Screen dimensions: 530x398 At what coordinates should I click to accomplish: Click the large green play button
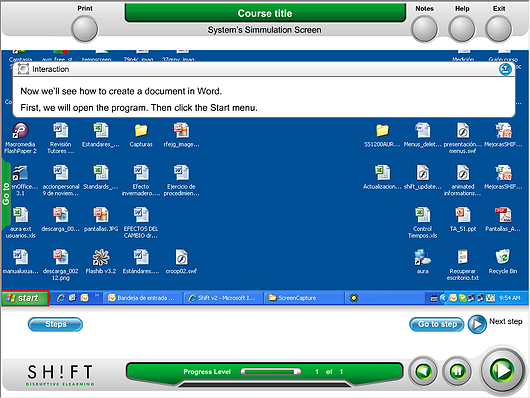coord(502,370)
